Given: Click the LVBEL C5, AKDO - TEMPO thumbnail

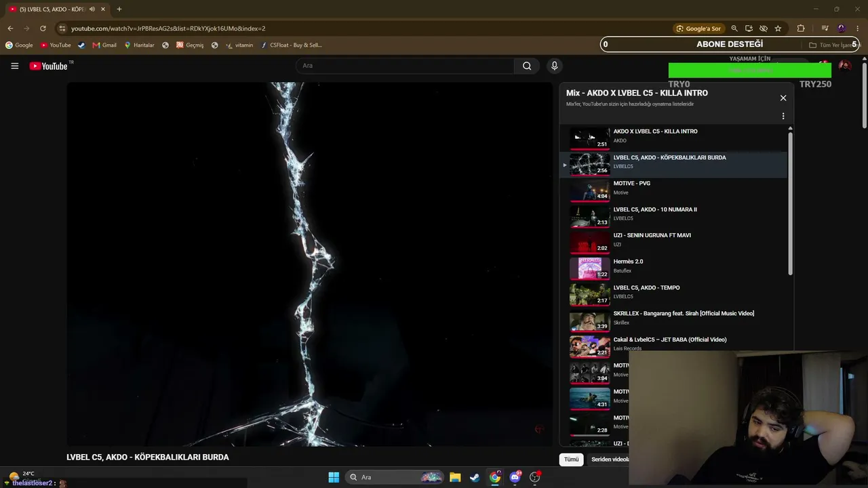Looking at the screenshot, I should coord(589,295).
